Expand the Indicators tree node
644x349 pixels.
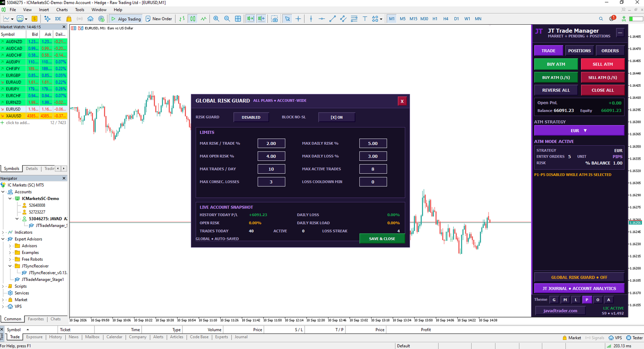(3, 233)
